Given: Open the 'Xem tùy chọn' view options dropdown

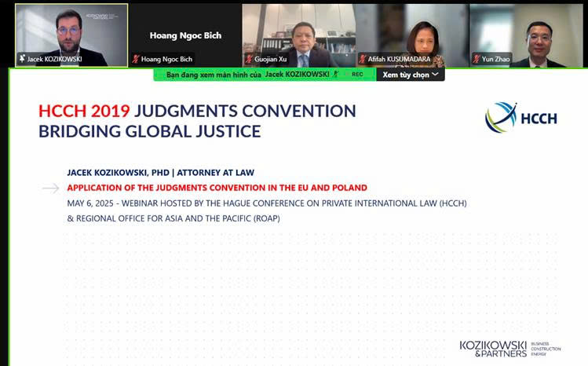Looking at the screenshot, I should point(411,75).
